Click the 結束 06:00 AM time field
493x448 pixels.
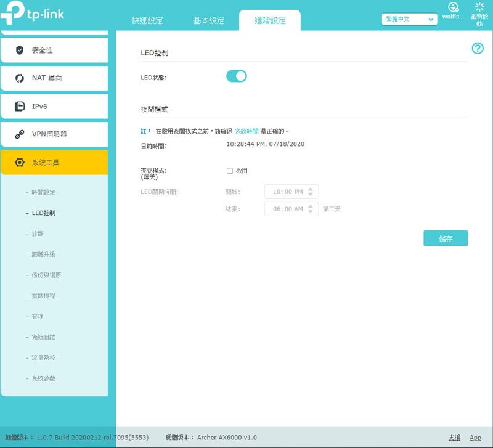(x=291, y=209)
